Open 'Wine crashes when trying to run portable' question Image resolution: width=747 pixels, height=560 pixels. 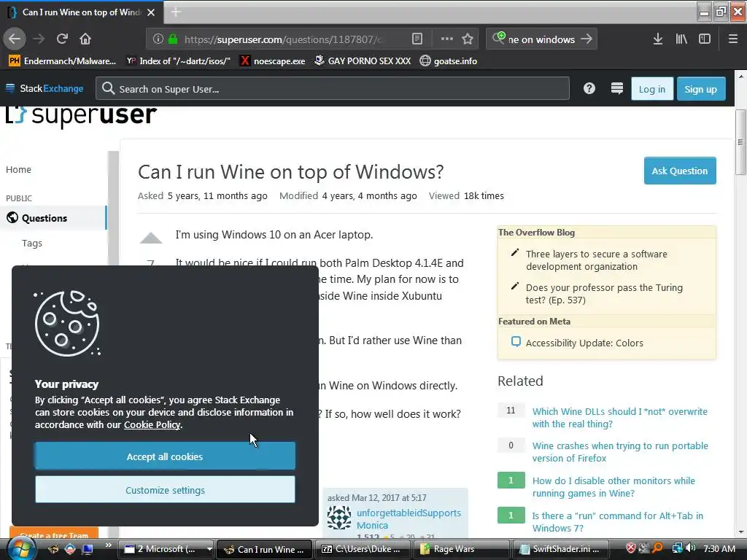(620, 452)
